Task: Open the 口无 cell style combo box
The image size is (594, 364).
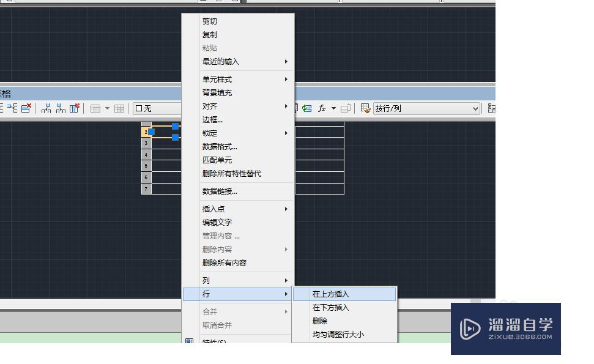Action: tap(157, 108)
